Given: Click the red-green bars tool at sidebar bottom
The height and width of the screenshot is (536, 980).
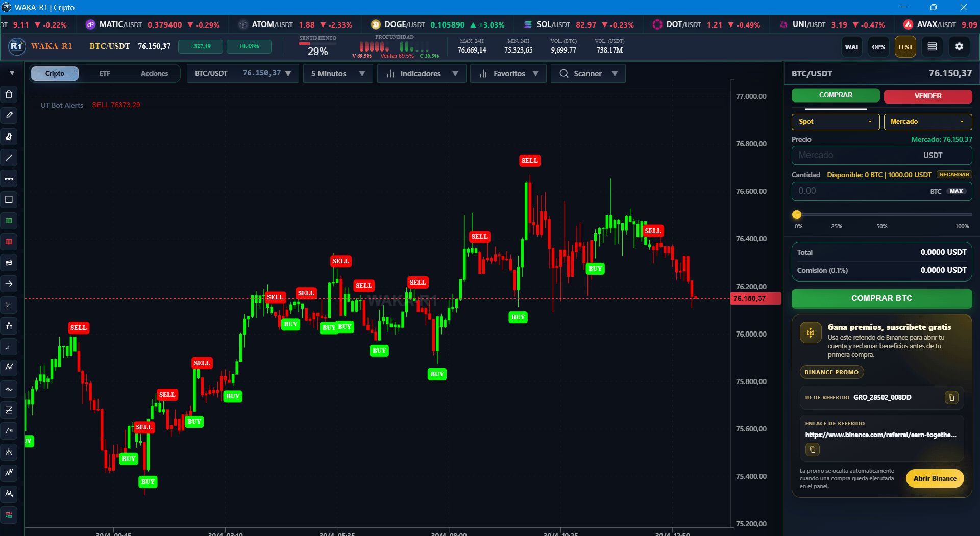Looking at the screenshot, I should pyautogui.click(x=9, y=515).
